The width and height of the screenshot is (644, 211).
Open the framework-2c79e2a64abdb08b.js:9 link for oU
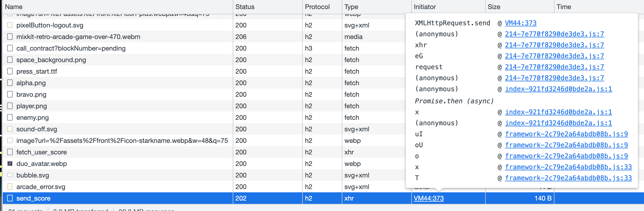[x=566, y=145]
